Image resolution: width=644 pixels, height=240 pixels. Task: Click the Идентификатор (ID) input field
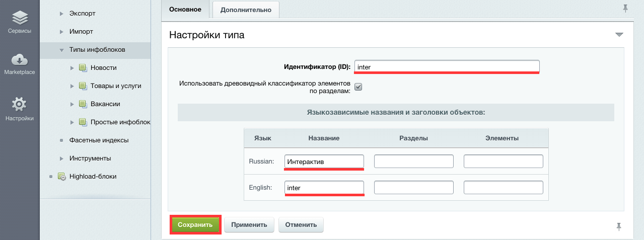point(447,66)
